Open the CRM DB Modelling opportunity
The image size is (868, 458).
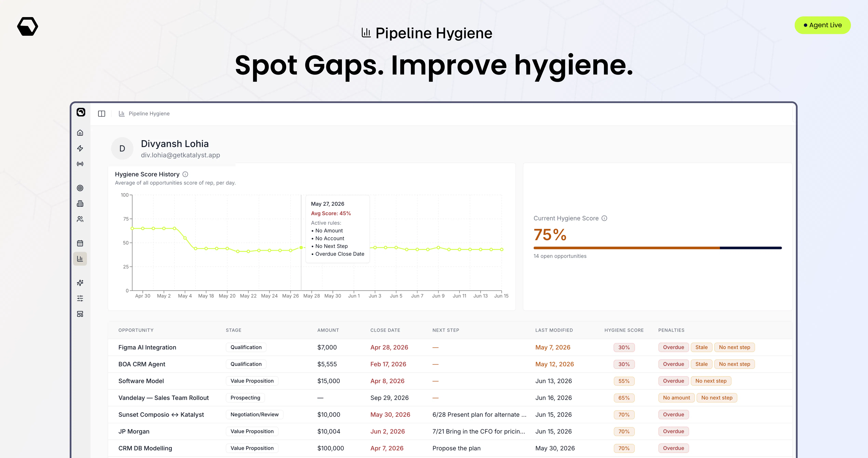click(x=145, y=449)
